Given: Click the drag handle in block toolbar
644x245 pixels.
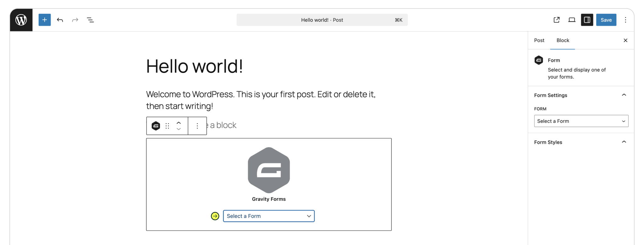Looking at the screenshot, I should 167,126.
